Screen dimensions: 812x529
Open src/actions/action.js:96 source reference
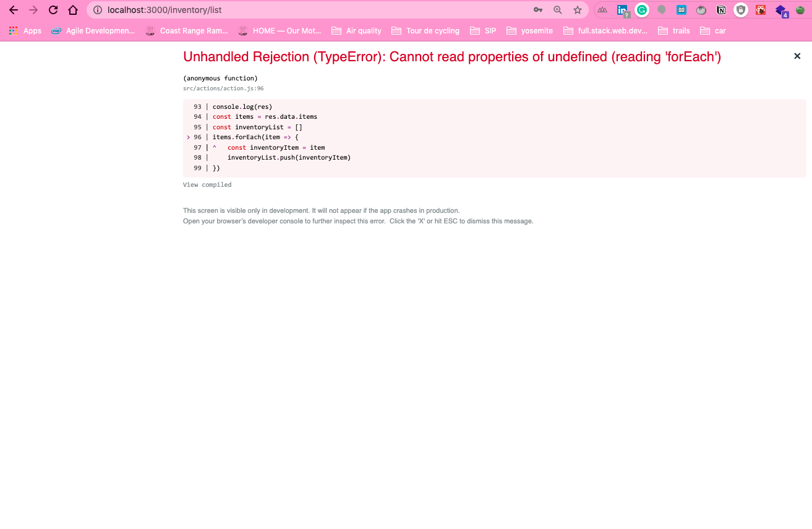pyautogui.click(x=223, y=88)
